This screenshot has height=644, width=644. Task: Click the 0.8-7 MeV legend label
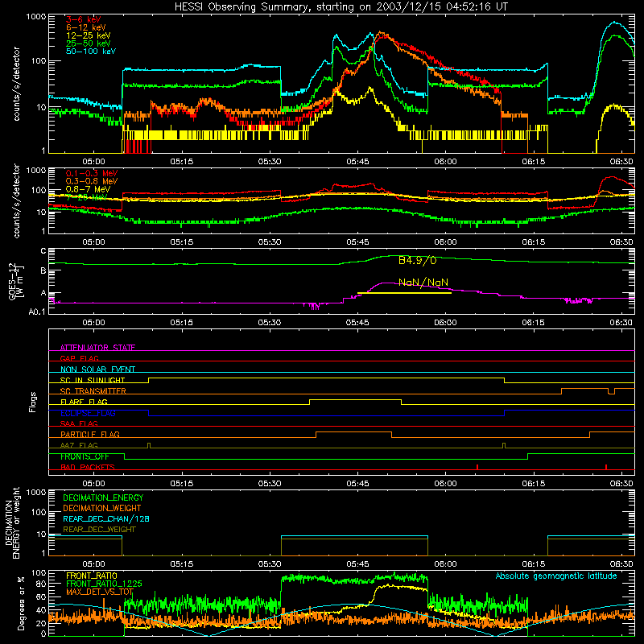click(x=88, y=189)
